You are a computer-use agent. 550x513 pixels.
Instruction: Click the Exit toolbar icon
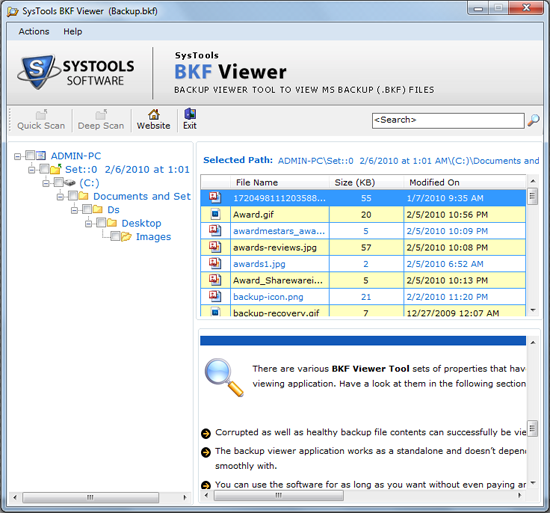click(x=190, y=114)
